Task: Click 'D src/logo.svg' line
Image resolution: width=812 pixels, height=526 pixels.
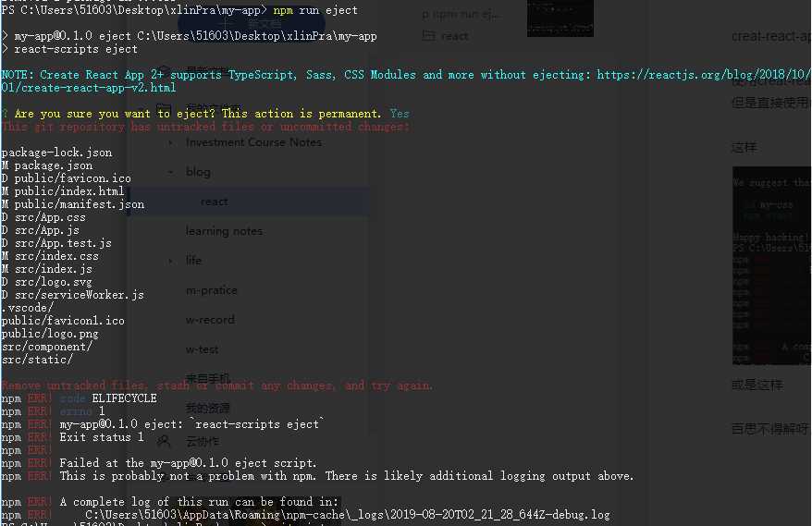Action: pyautogui.click(x=46, y=282)
